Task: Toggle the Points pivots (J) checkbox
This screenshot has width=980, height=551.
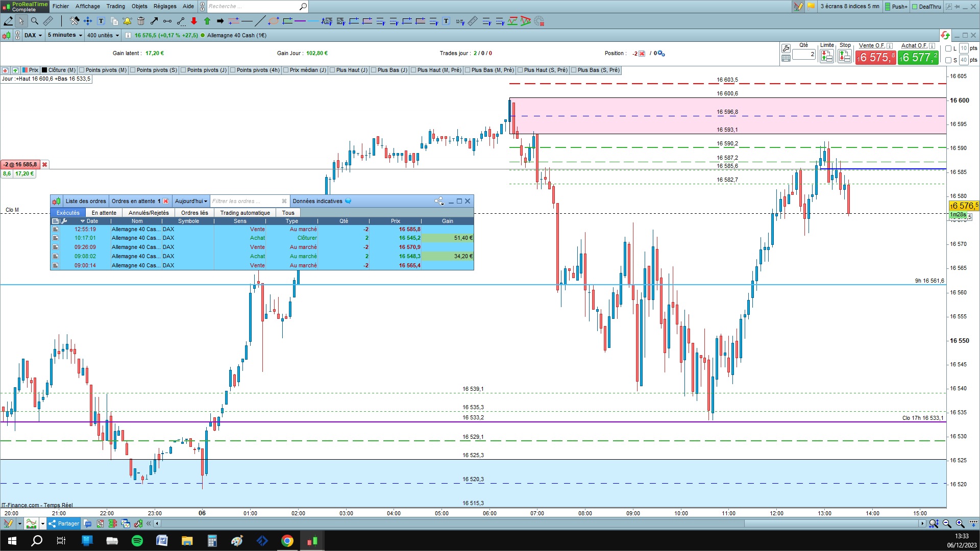Action: tap(183, 70)
